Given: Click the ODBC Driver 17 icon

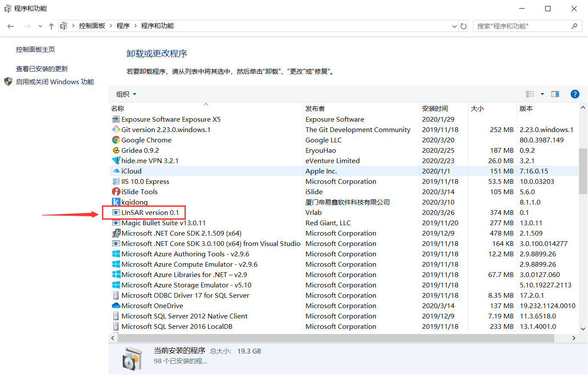Looking at the screenshot, I should click(116, 296).
